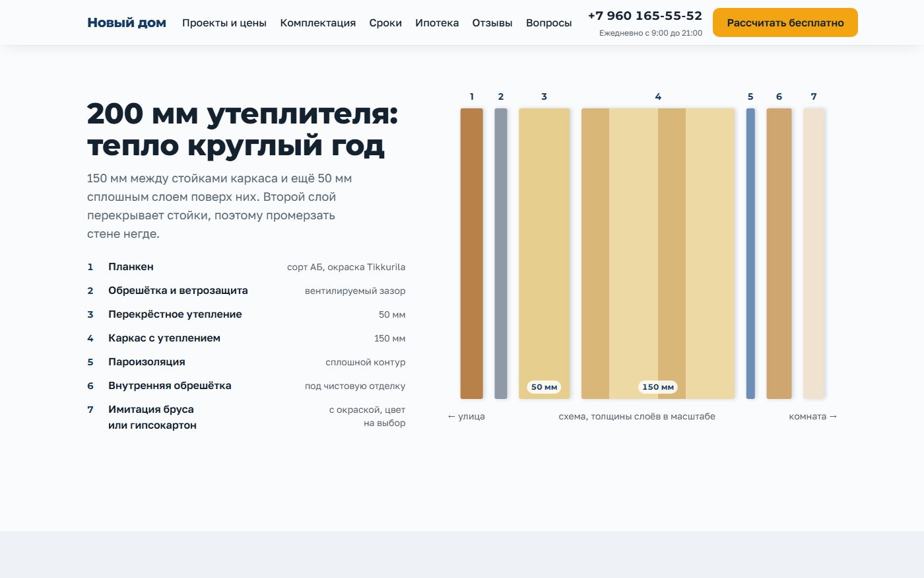Screen dimensions: 924x578
Task: Select the Имитация бруса или гипсокартон row
Action: pos(246,417)
